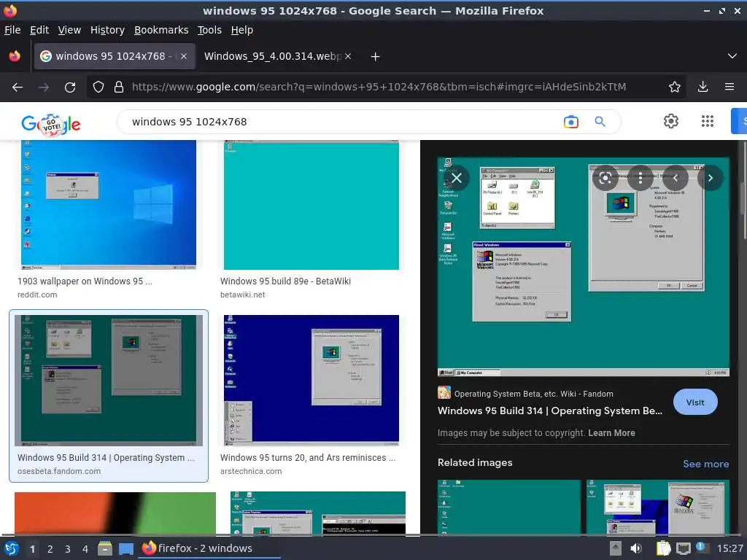Click the Google logo

coord(51,124)
